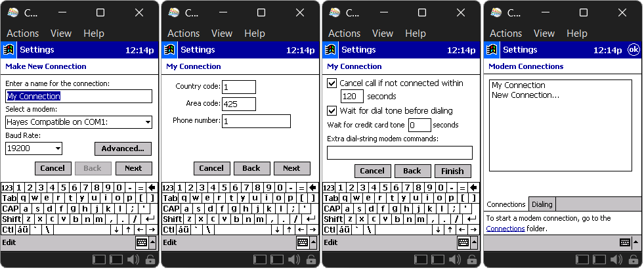Image resolution: width=644 pixels, height=270 pixels.
Task: Expand input method arrow in Modem Connections window
Action: (636, 242)
